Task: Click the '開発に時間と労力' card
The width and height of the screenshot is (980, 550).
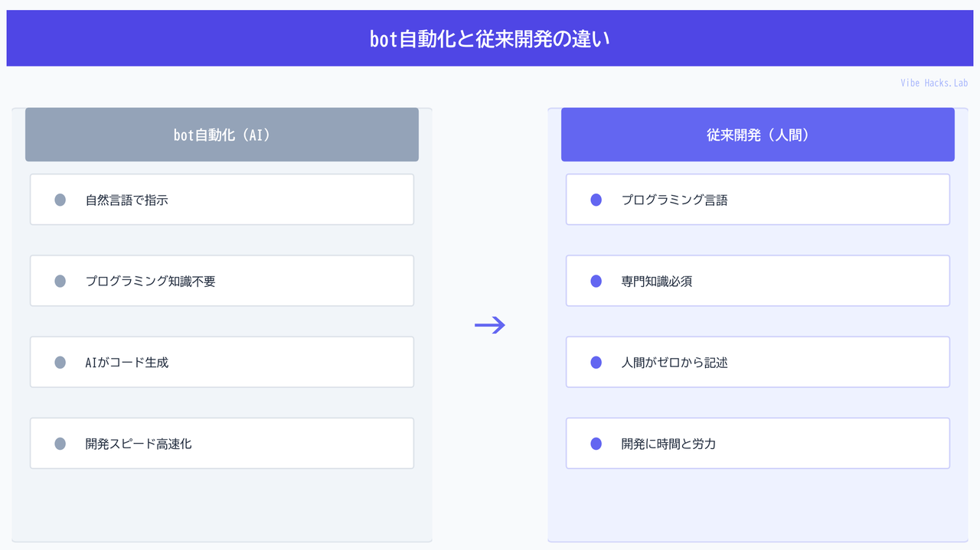Action: (x=758, y=443)
